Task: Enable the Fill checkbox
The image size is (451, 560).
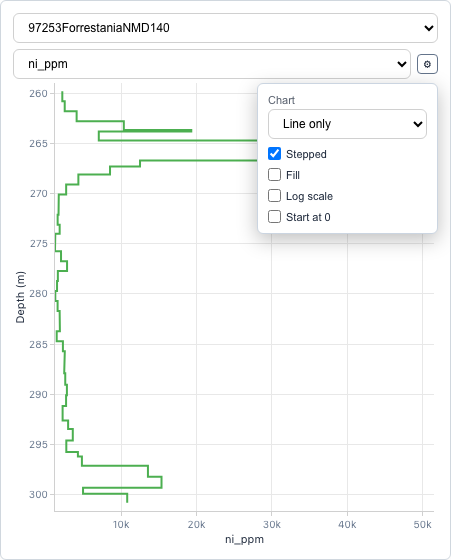Action: click(x=274, y=175)
